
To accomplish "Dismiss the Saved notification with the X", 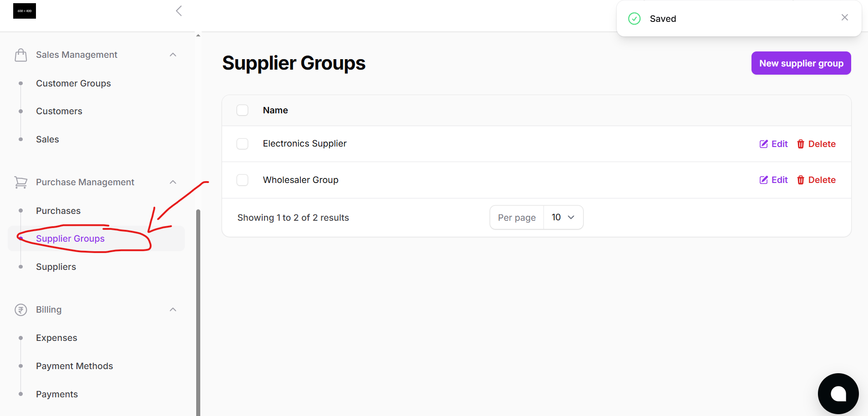I will 844,17.
